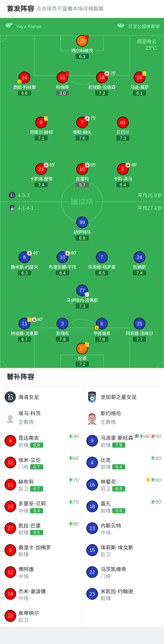Viewport: 164px width, 644px height.
Task: Select captain 16 悉妮-科林斯 jersey icon
Action: click(25, 77)
